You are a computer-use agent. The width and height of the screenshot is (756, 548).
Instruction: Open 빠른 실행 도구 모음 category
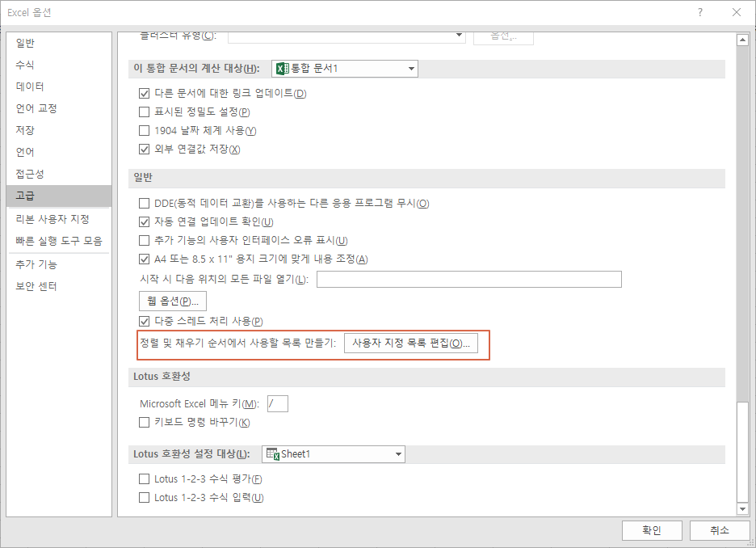pos(59,241)
